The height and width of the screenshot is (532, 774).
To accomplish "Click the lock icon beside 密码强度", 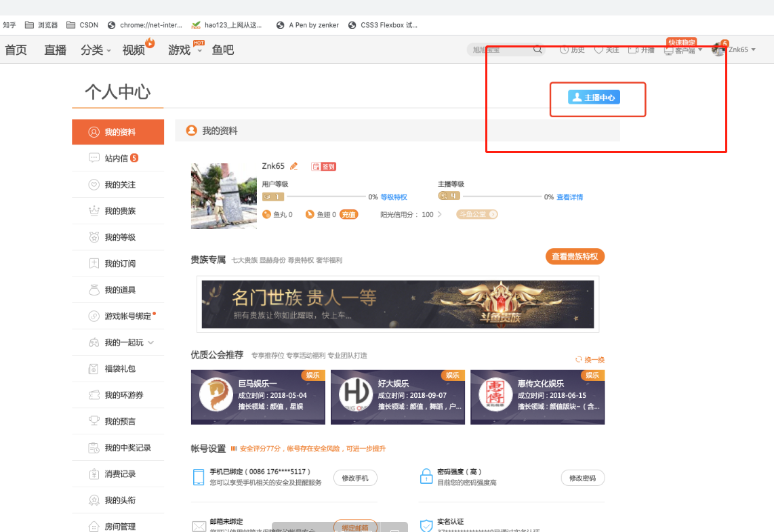I will 426,476.
